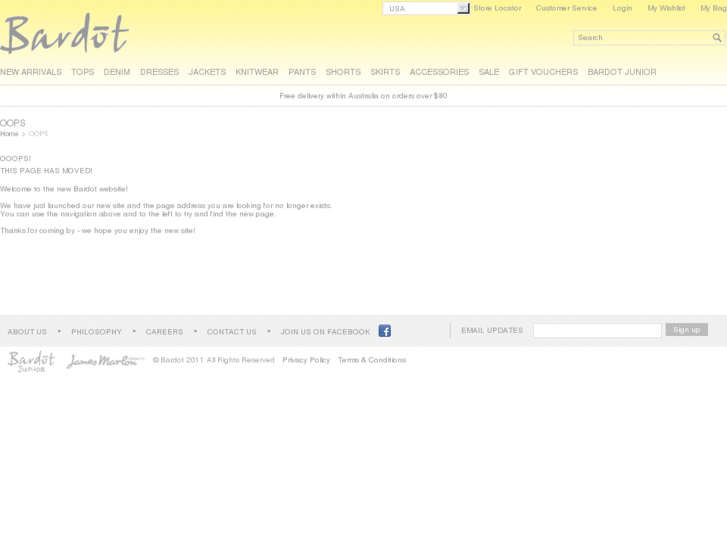Click the '© Bardot 2011 All Rights Reserved' text
This screenshot has width=727, height=545.
click(213, 360)
